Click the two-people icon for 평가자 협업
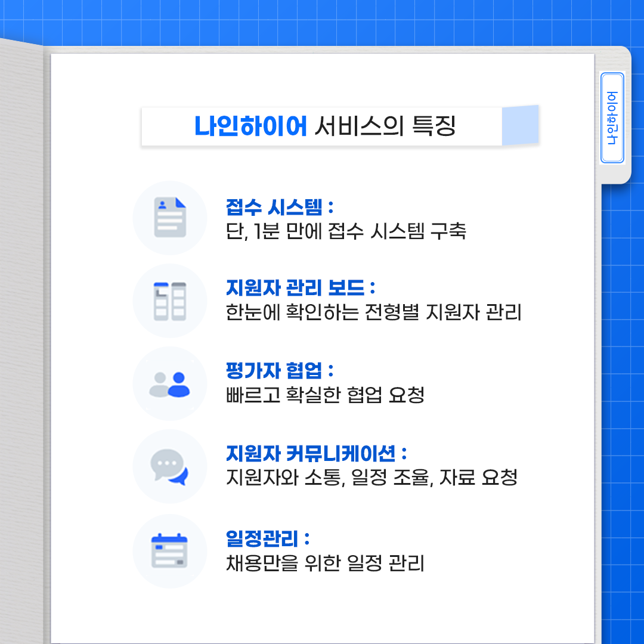This screenshot has width=644, height=644. (169, 385)
